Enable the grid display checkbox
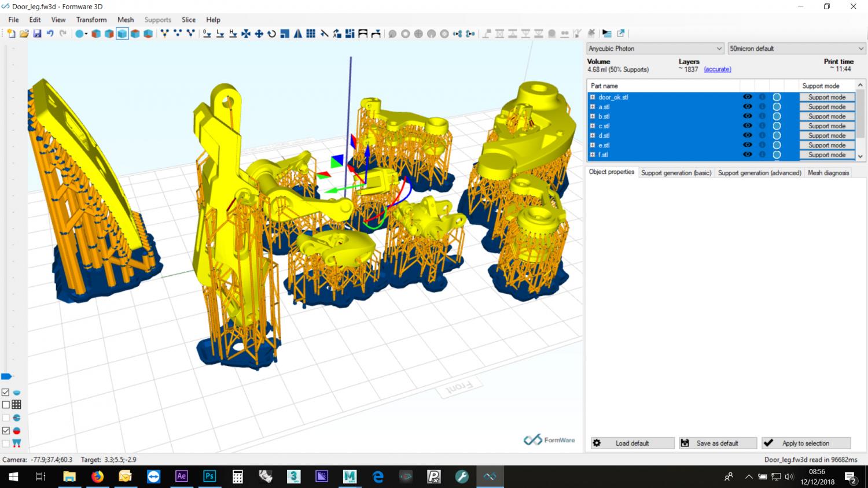Viewport: 868px width, 488px height. (x=6, y=405)
